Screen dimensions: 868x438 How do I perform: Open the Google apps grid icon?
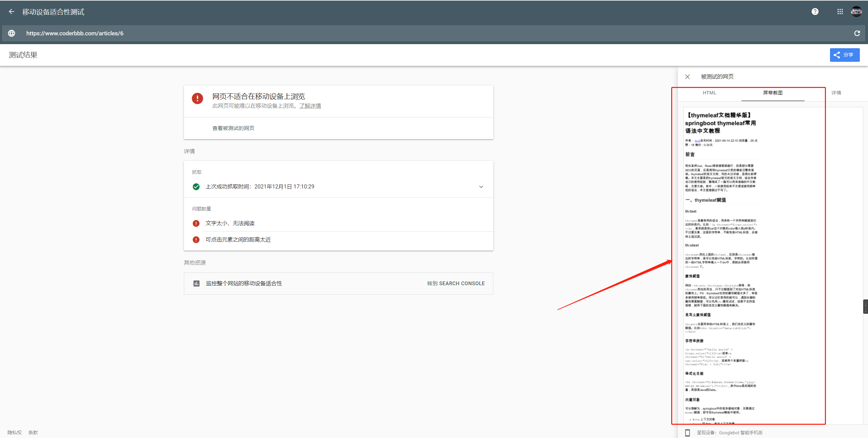[x=840, y=11]
